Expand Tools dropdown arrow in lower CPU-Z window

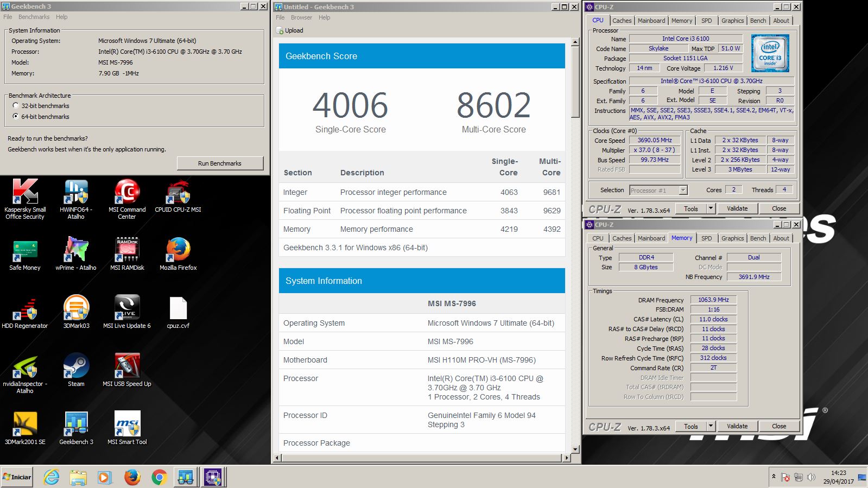710,426
